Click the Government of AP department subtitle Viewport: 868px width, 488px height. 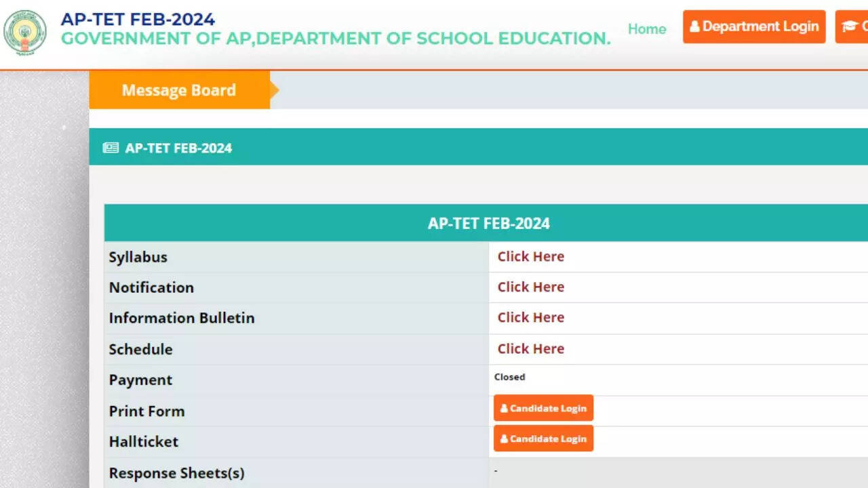pyautogui.click(x=336, y=39)
